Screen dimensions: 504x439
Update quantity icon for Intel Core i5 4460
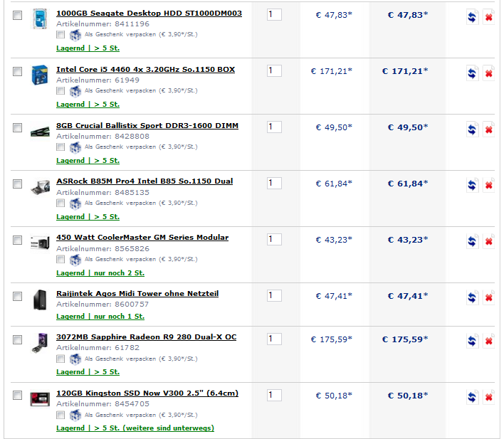click(472, 73)
